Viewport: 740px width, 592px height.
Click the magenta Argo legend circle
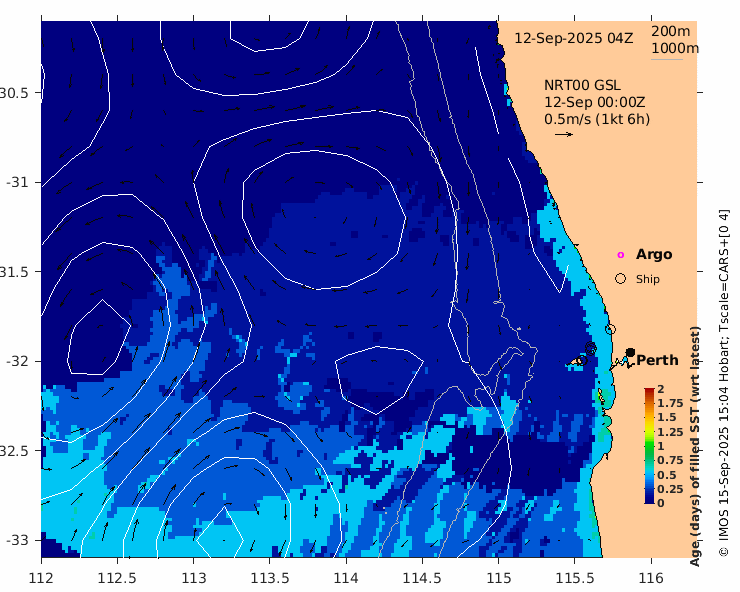tap(621, 255)
